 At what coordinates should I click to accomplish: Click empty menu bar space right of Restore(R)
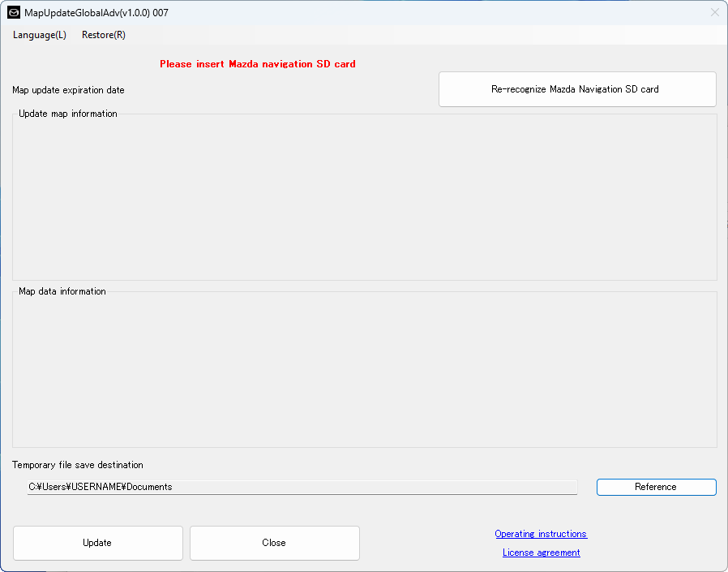(405, 35)
